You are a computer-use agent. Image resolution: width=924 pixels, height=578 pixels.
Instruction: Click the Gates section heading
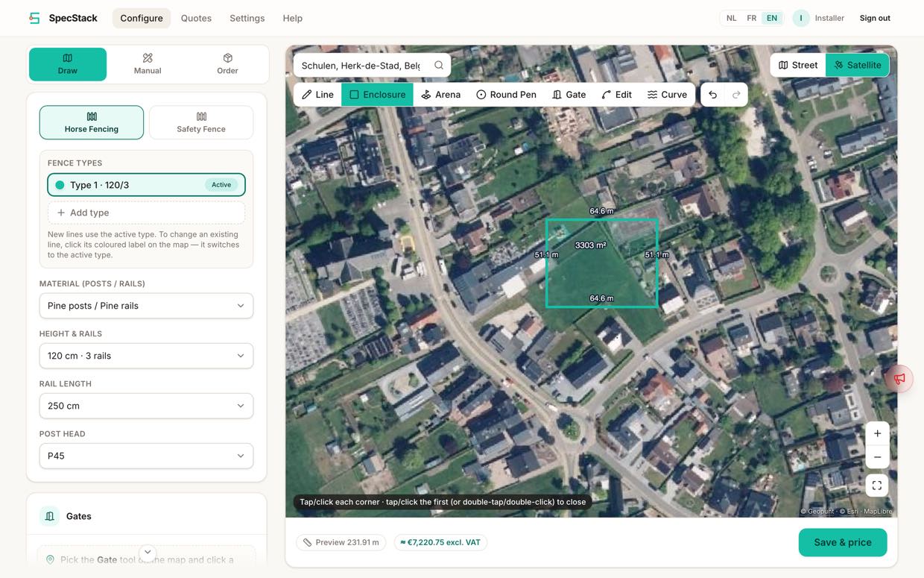[79, 516]
